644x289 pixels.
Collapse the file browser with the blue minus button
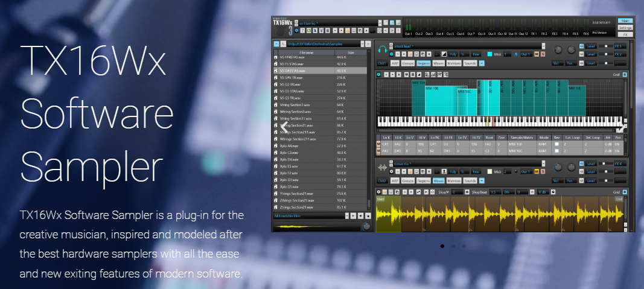[x=276, y=44]
